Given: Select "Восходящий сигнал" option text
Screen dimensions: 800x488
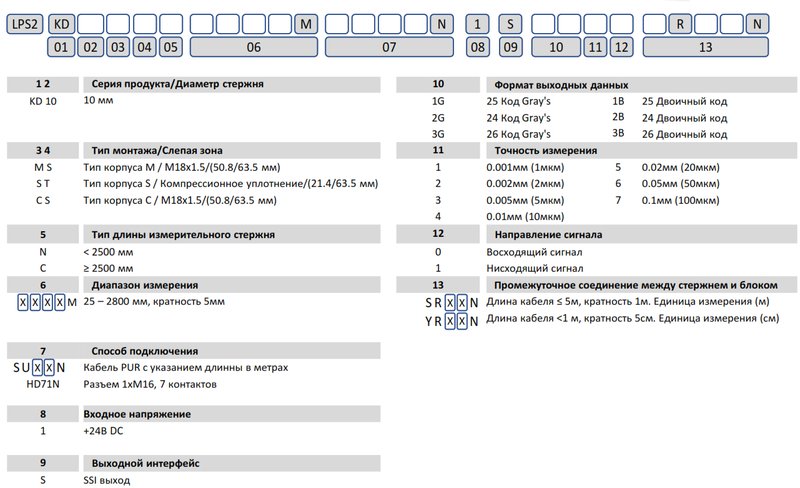Looking at the screenshot, I should [x=534, y=252].
